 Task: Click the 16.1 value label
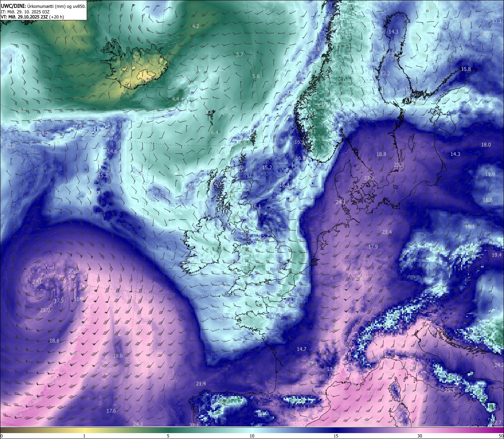(256, 207)
